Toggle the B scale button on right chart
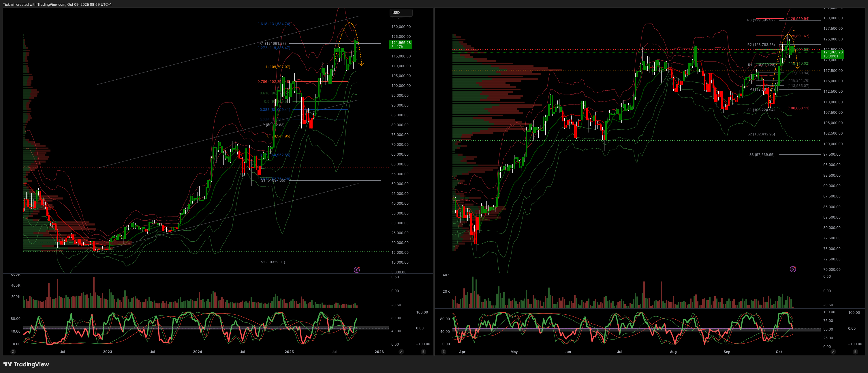The height and width of the screenshot is (373, 868). pyautogui.click(x=855, y=352)
